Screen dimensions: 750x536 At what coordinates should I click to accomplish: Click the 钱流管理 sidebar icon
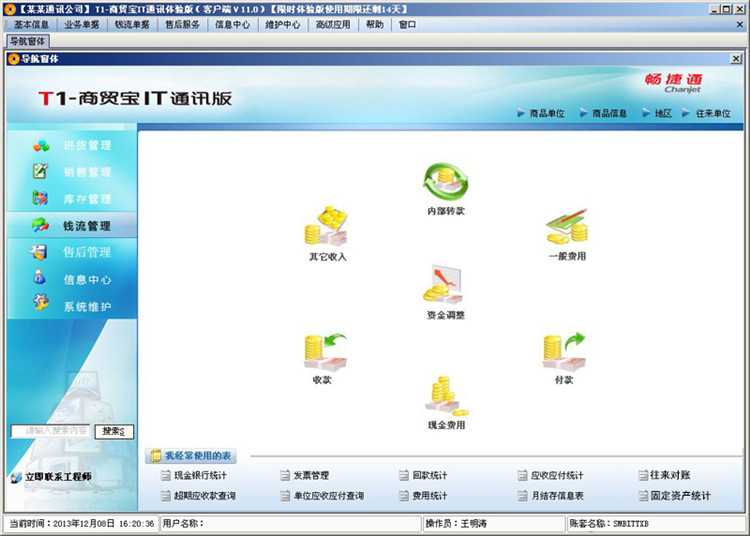pos(40,225)
